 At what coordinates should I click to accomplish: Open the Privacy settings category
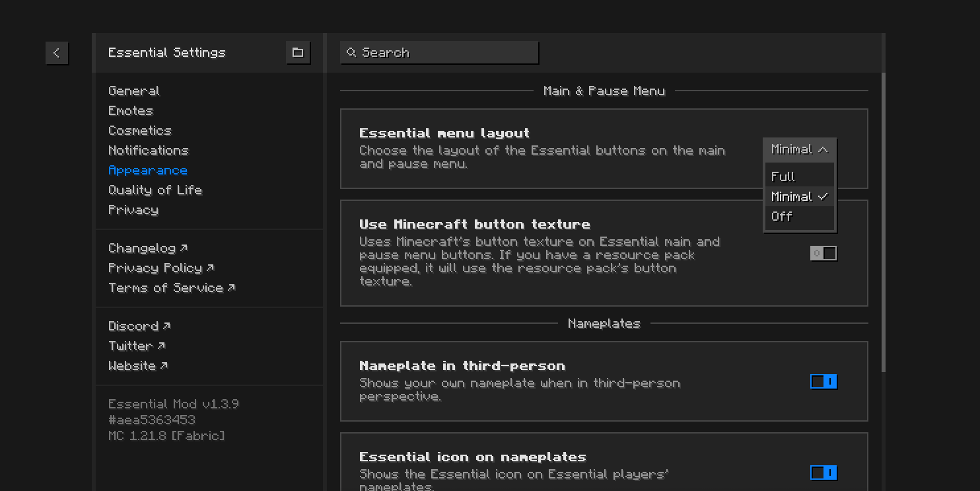click(133, 210)
